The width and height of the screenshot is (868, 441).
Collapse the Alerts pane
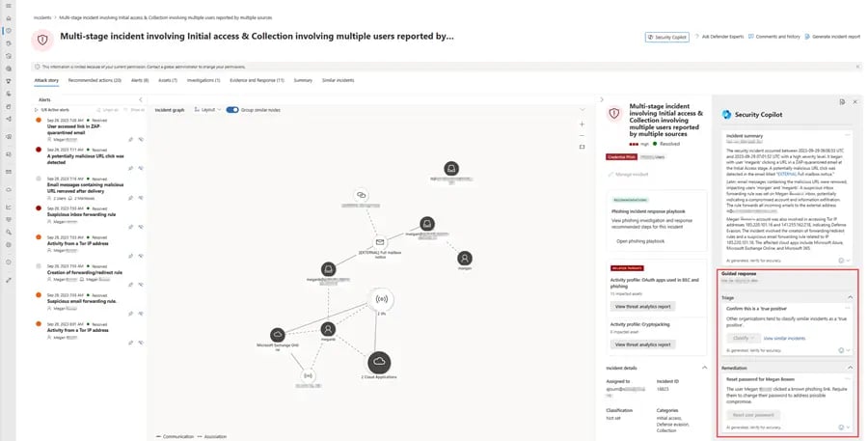click(x=142, y=99)
